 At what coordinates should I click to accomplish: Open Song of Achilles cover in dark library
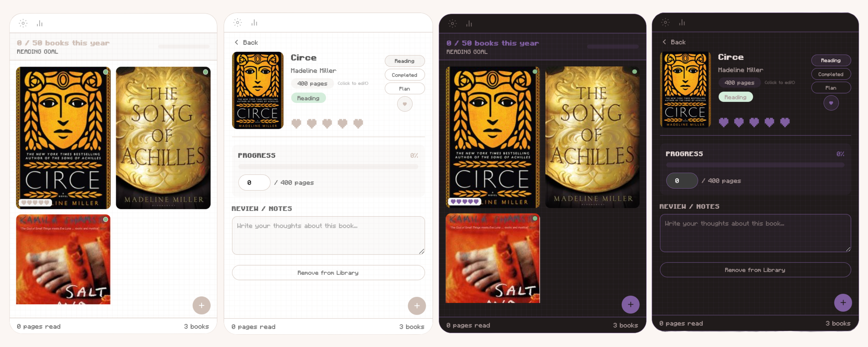[x=592, y=137]
